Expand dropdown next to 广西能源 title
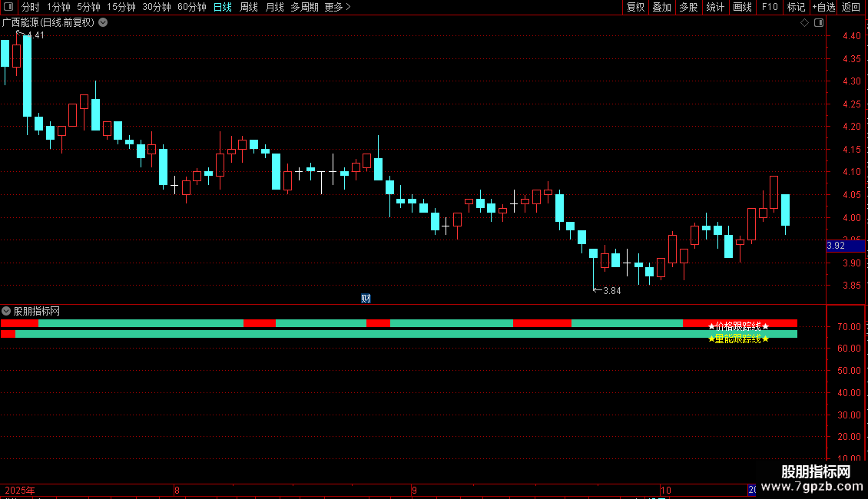Screen dimensions: 868x499 103,23
